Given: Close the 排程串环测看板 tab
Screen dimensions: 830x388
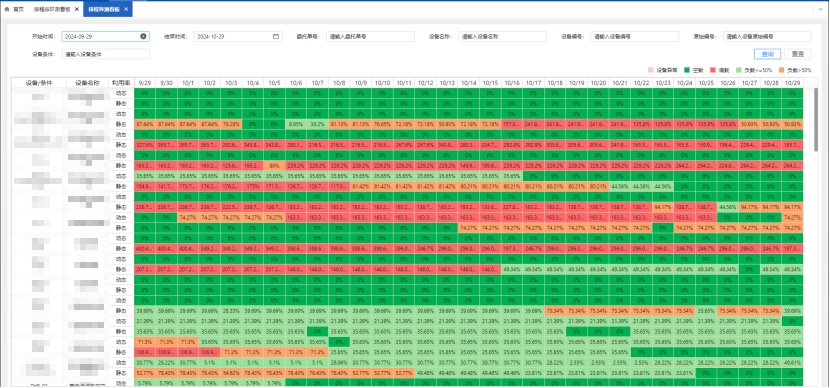Looking at the screenshot, I should [x=77, y=10].
